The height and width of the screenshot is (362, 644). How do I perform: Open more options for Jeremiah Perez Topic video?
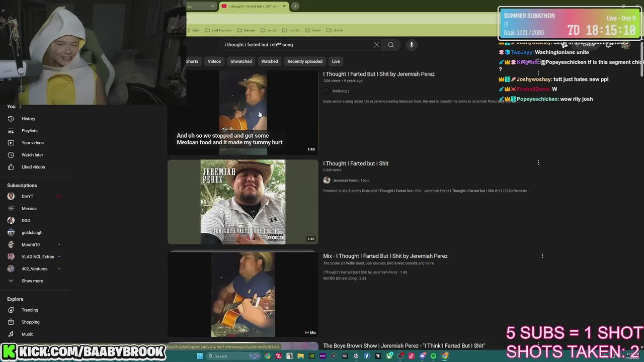[x=538, y=163]
